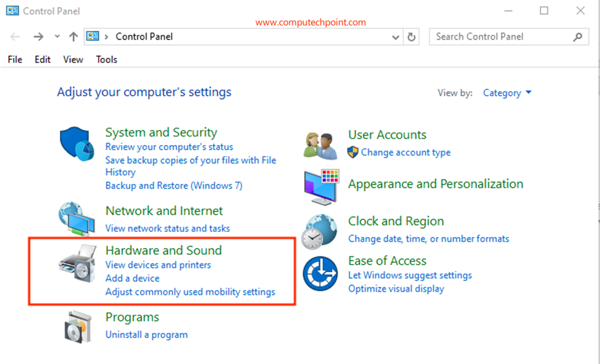Open the Hardware and Sound printer icon
The height and width of the screenshot is (364, 602).
(x=78, y=263)
